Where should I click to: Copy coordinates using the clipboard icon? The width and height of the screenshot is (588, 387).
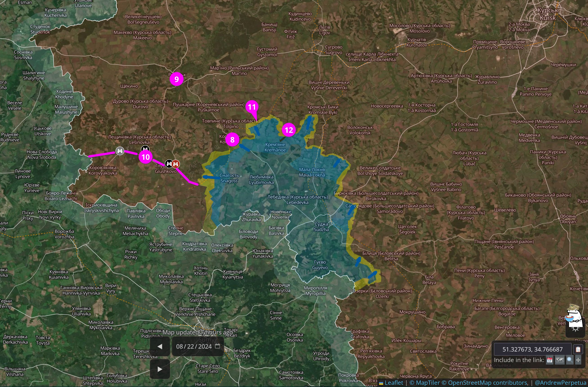(x=578, y=349)
